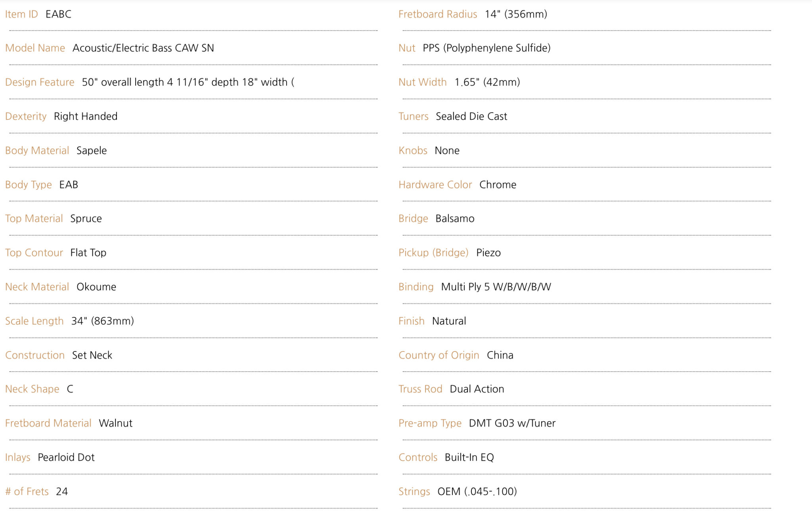Click the Body Material label
This screenshot has height=518, width=812.
pos(37,150)
